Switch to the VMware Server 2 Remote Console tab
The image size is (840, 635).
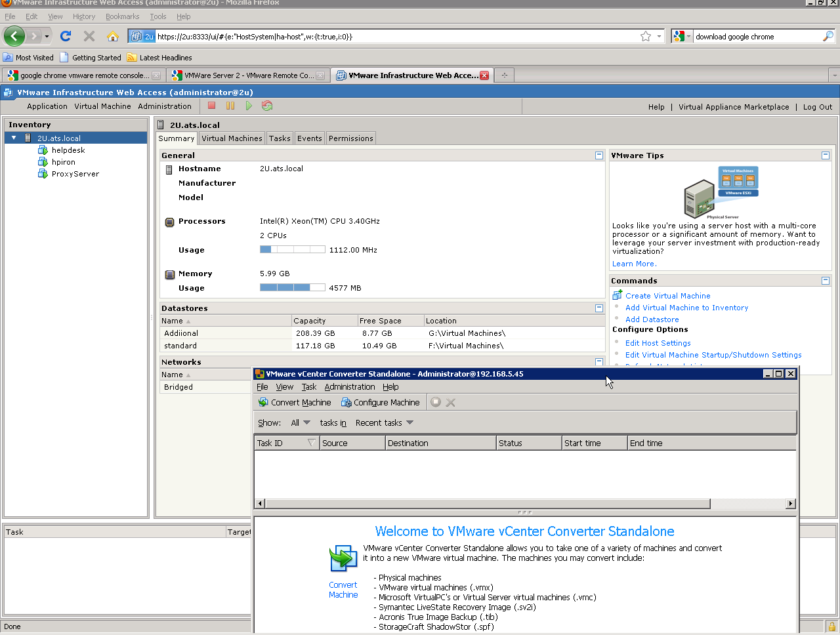click(x=248, y=75)
